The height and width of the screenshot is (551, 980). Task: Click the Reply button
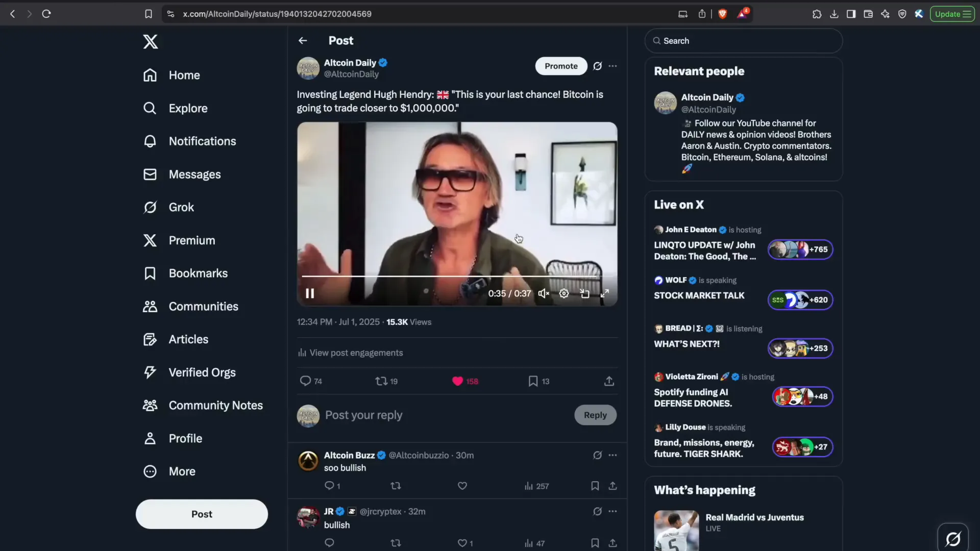595,415
